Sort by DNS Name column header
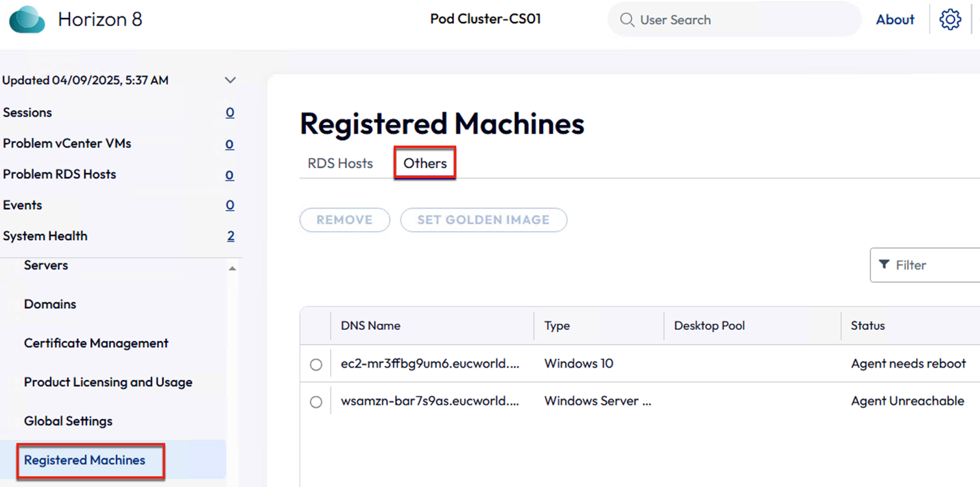Viewport: 980px width, 487px height. tap(370, 326)
